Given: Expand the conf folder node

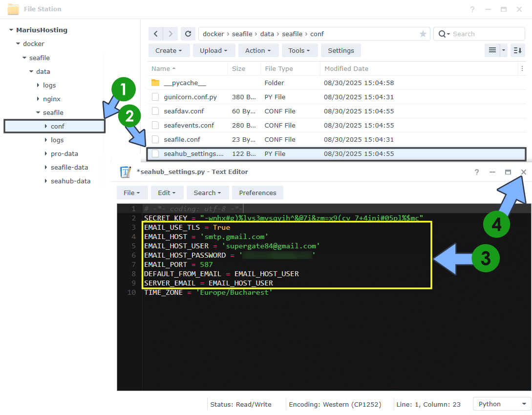Looking at the screenshot, I should coord(46,126).
